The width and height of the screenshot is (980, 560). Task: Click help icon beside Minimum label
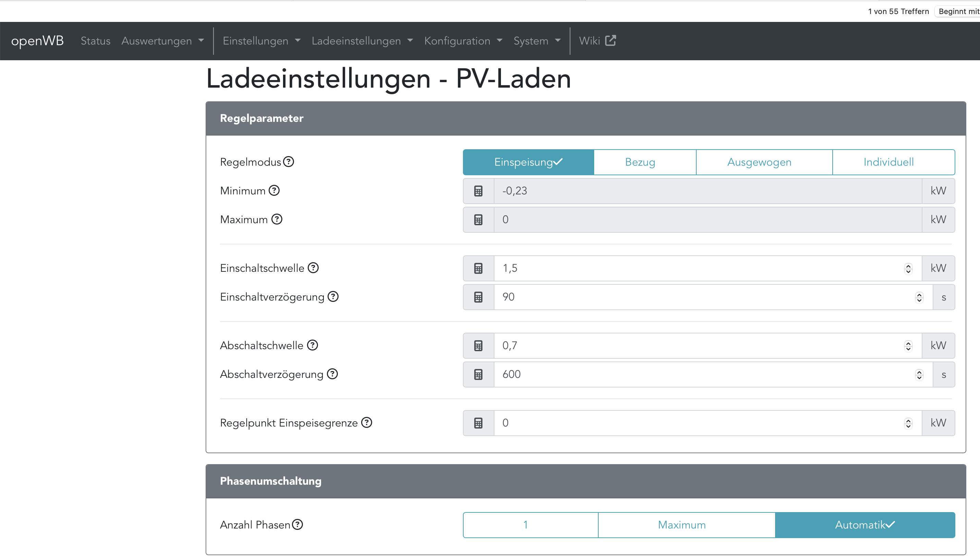click(x=274, y=190)
